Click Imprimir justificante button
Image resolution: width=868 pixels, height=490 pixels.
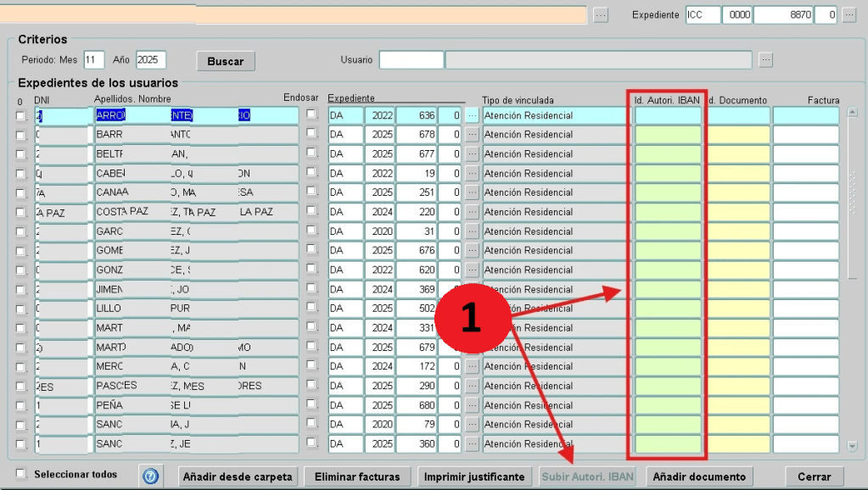pos(474,476)
